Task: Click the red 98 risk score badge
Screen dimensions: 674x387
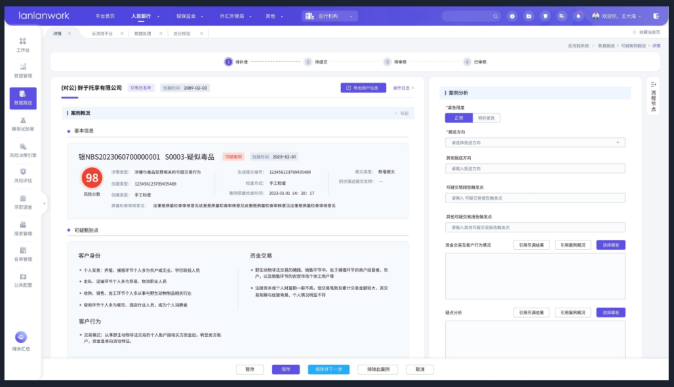Action: (92, 178)
